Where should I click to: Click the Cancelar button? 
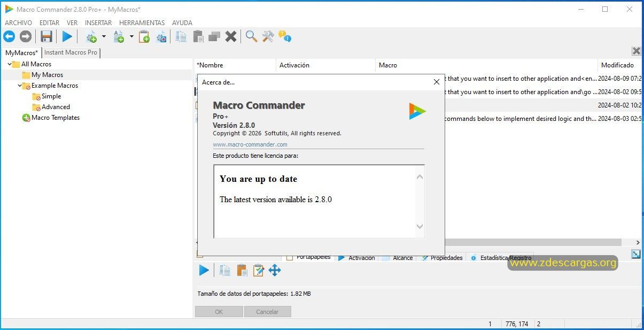click(267, 311)
